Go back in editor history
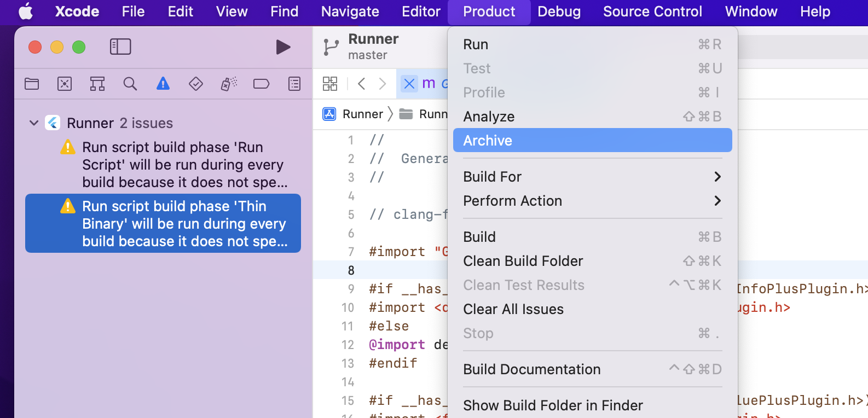 (361, 84)
